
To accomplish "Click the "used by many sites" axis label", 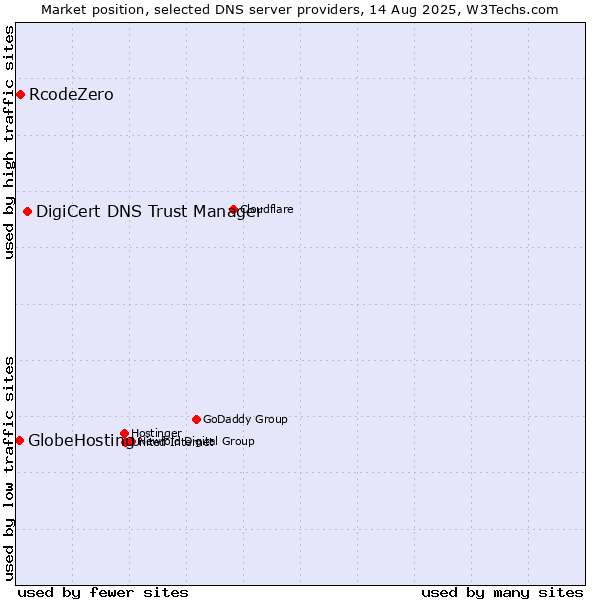I will (x=502, y=593).
